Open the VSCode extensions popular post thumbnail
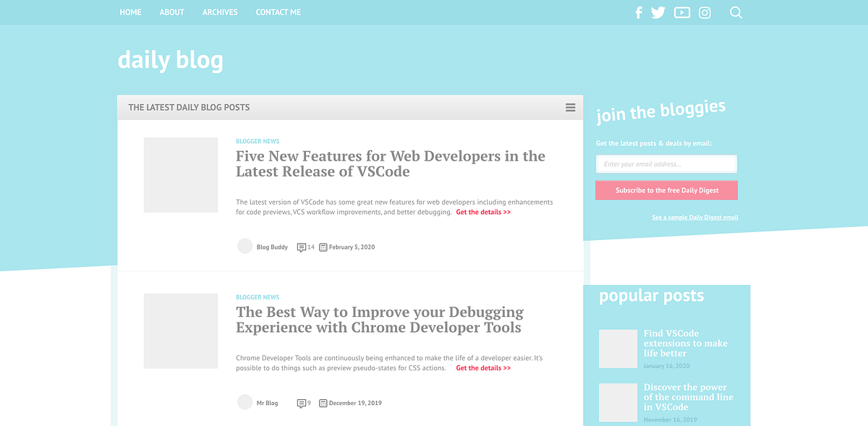The image size is (868, 426). pyautogui.click(x=618, y=349)
